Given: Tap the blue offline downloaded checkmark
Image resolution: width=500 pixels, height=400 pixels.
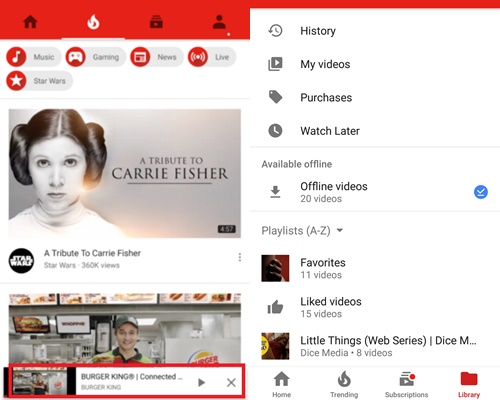Looking at the screenshot, I should tap(481, 192).
